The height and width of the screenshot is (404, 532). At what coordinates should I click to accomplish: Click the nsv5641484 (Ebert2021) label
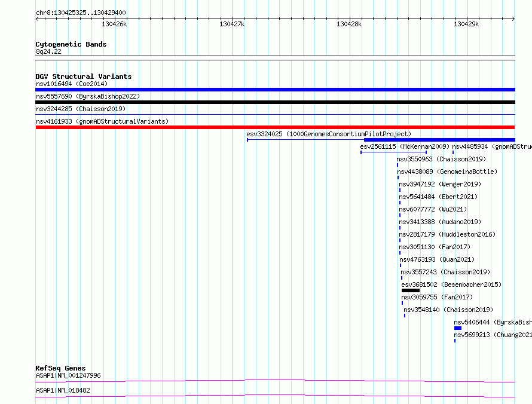pyautogui.click(x=438, y=197)
